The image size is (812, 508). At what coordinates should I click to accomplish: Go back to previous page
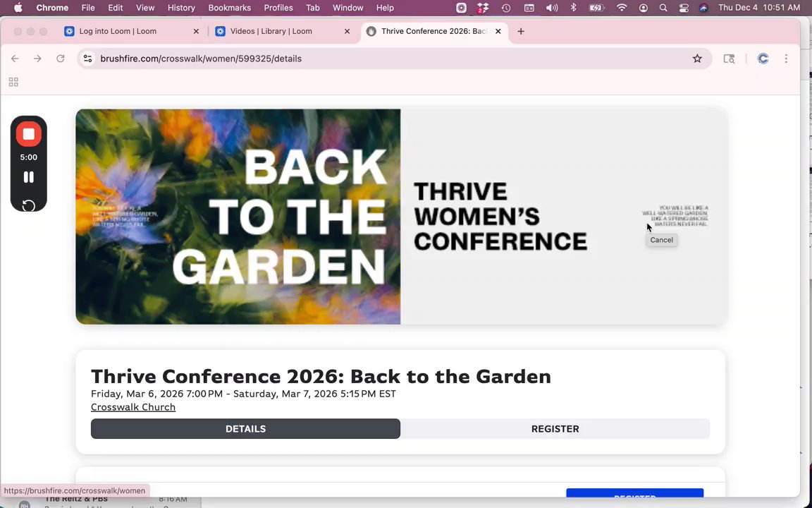coord(15,59)
